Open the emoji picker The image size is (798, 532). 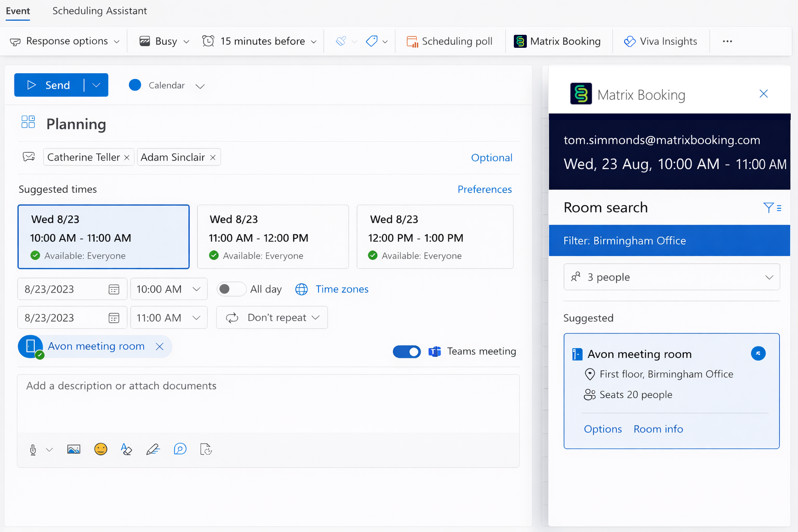coord(100,449)
